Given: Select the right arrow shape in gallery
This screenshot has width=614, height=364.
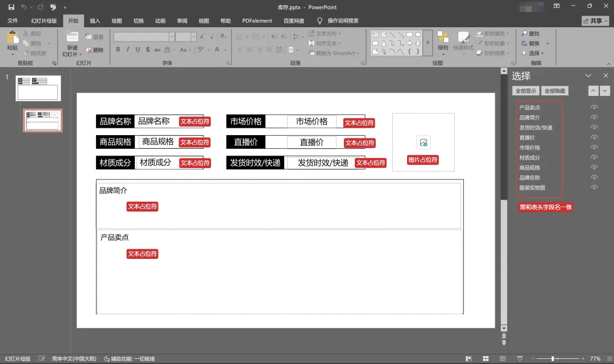Looking at the screenshot, I should 409,43.
